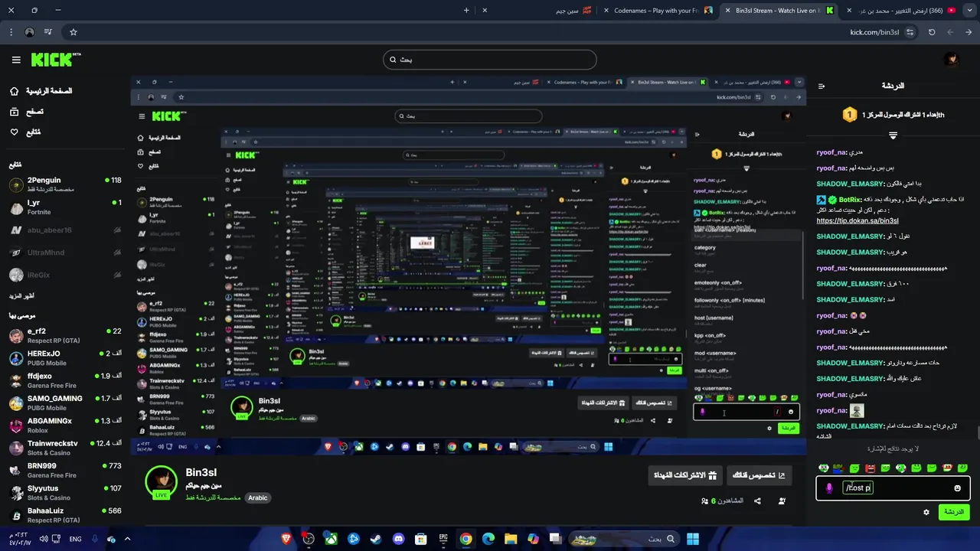The width and height of the screenshot is (980, 551).
Task: Open iReGix's channel in the sidebar
Action: point(64,275)
